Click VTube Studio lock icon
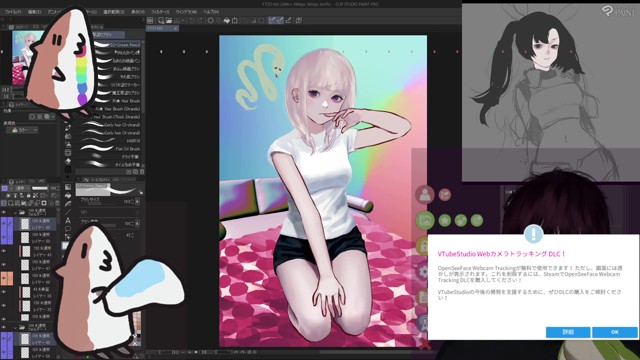 [x=423, y=246]
